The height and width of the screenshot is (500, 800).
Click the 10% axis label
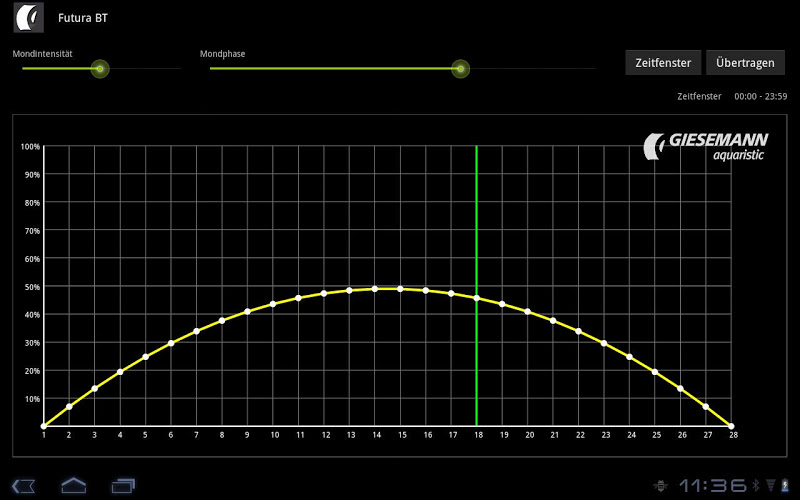tap(32, 399)
